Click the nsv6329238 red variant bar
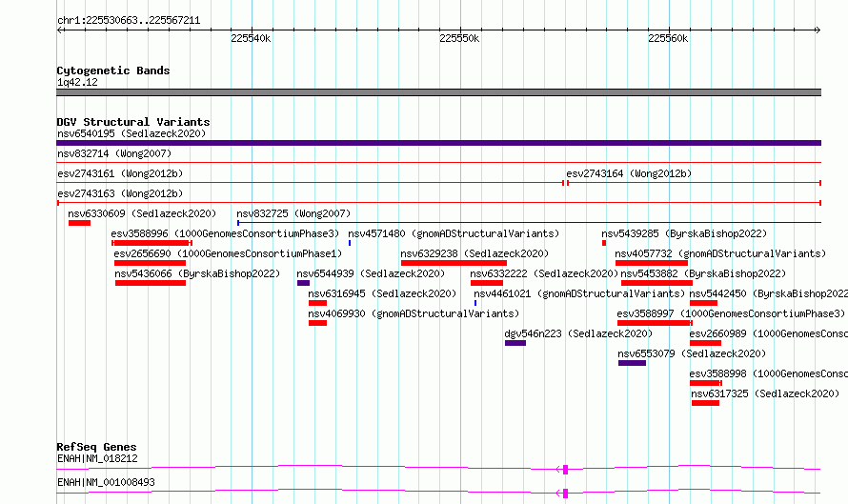848x504 pixels. tap(454, 263)
